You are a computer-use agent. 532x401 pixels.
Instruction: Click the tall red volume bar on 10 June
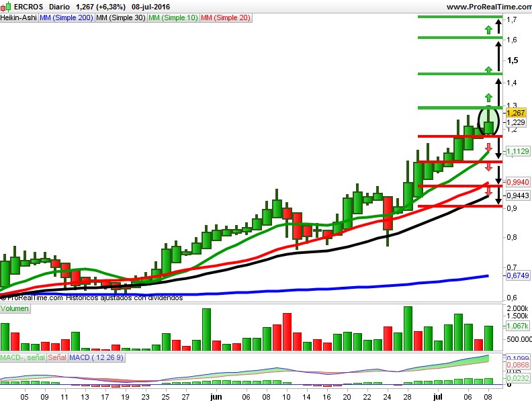point(287,332)
